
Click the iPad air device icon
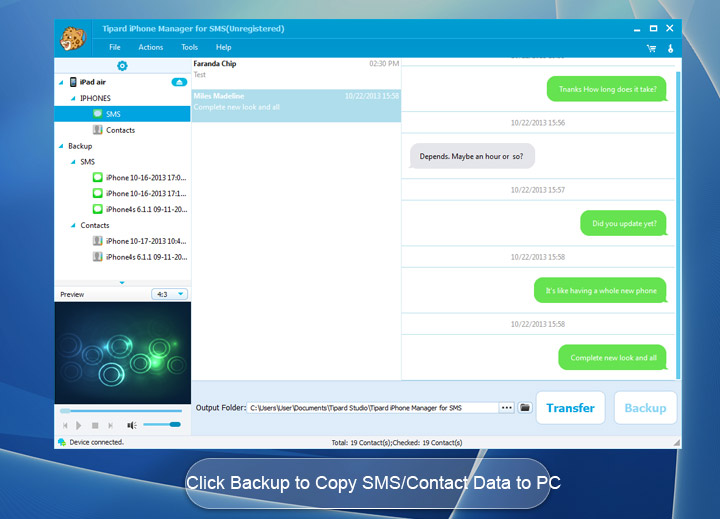pos(73,82)
